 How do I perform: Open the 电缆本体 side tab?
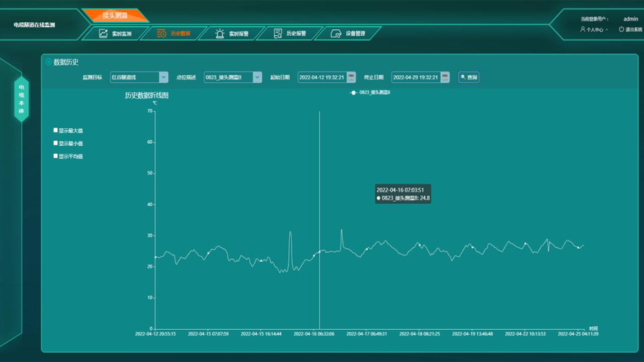(21, 99)
